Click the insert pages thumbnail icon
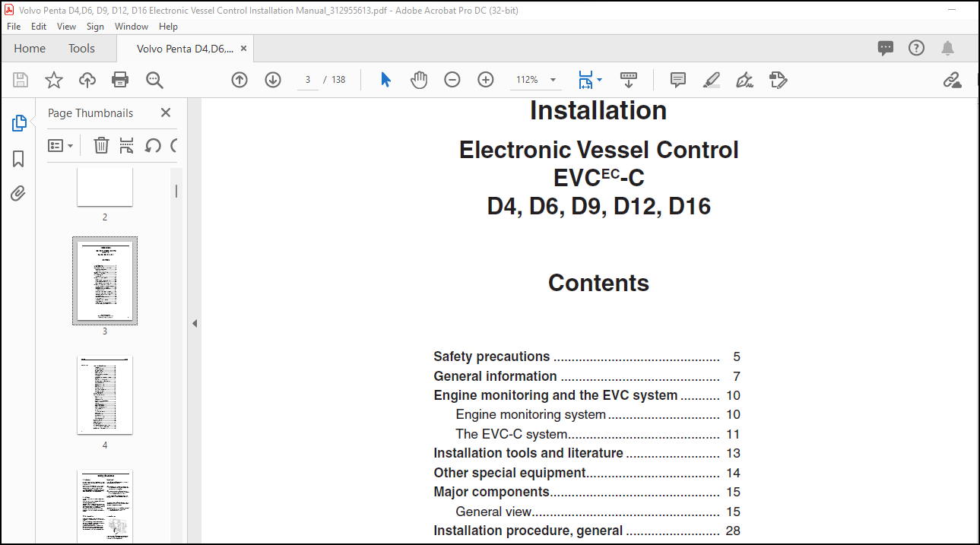This screenshot has width=980, height=545. coord(126,145)
